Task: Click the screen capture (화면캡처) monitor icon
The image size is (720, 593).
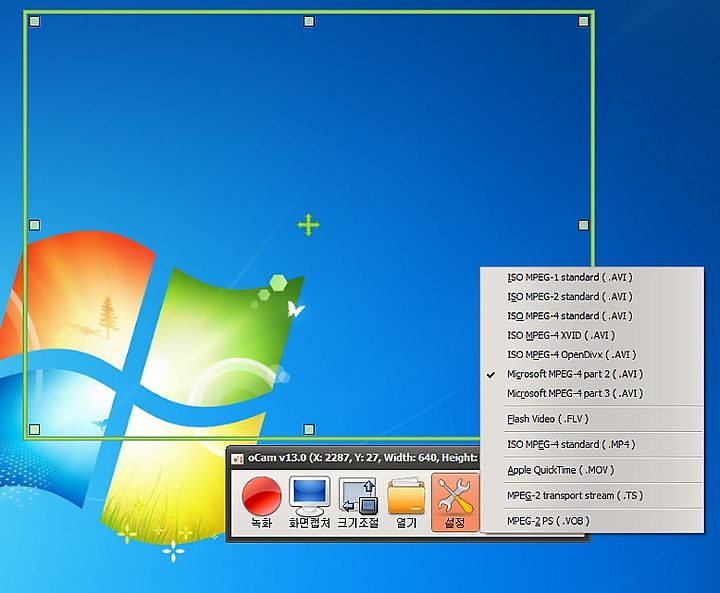Action: point(309,503)
